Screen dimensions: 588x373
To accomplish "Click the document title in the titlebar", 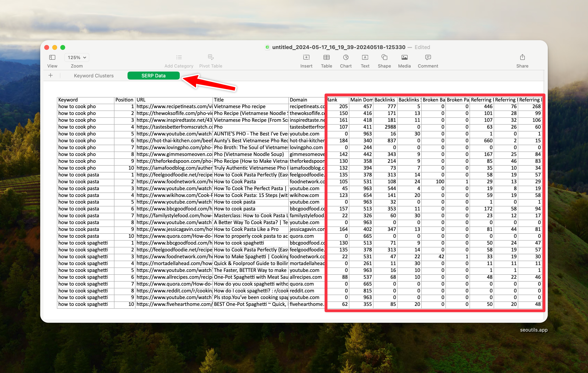I will point(338,47).
